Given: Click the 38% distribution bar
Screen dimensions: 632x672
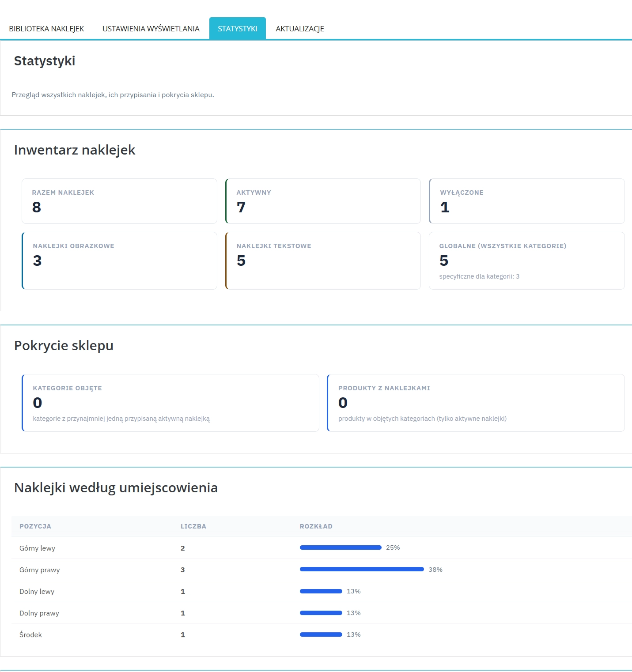Looking at the screenshot, I should (361, 569).
